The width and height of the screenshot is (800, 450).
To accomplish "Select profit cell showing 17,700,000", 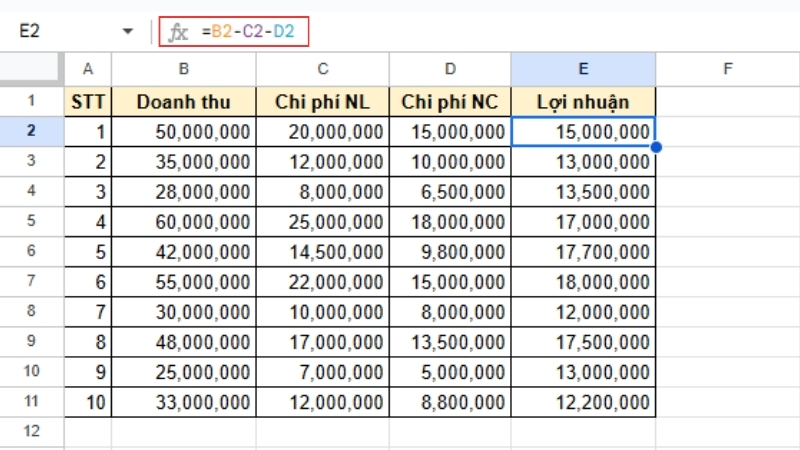I will 583,251.
